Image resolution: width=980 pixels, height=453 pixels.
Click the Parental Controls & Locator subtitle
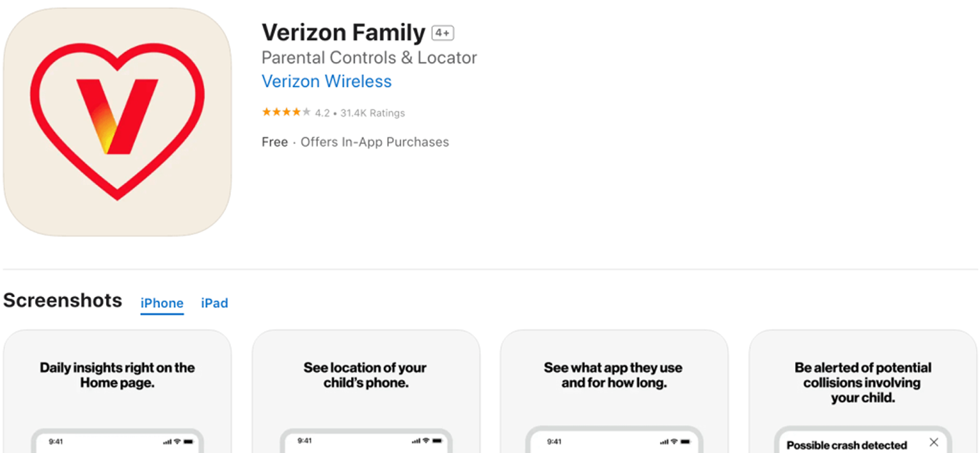369,58
